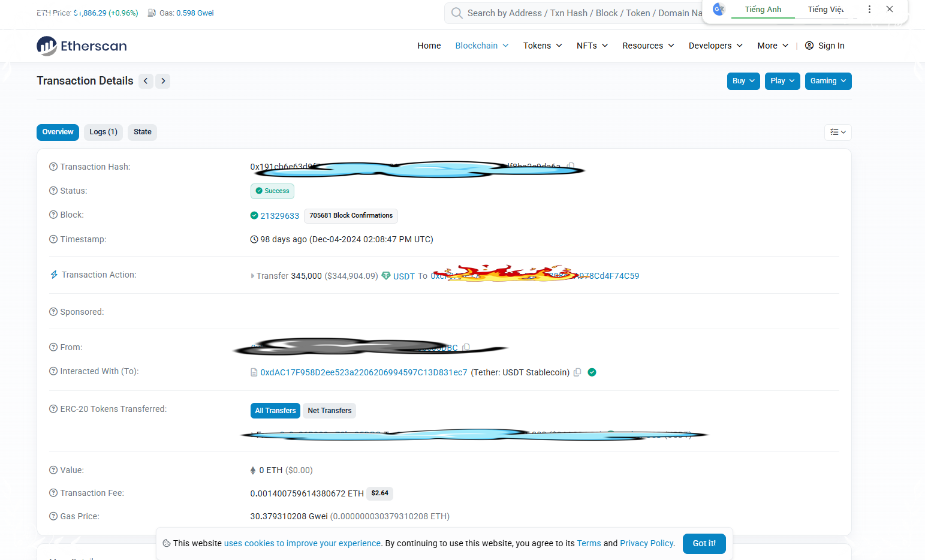
Task: Expand the Blockchain menu
Action: 482,46
